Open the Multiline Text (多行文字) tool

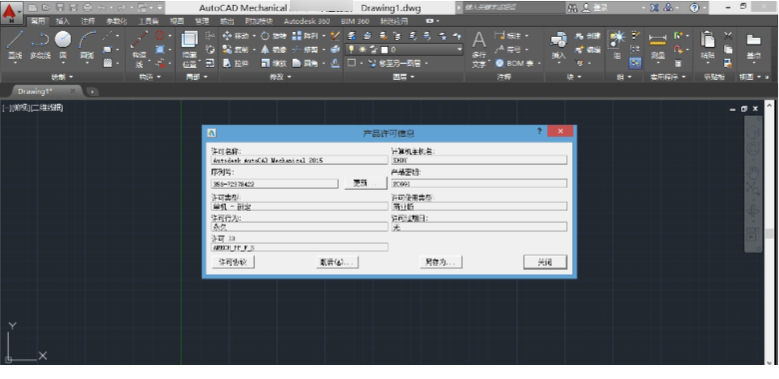tap(479, 49)
